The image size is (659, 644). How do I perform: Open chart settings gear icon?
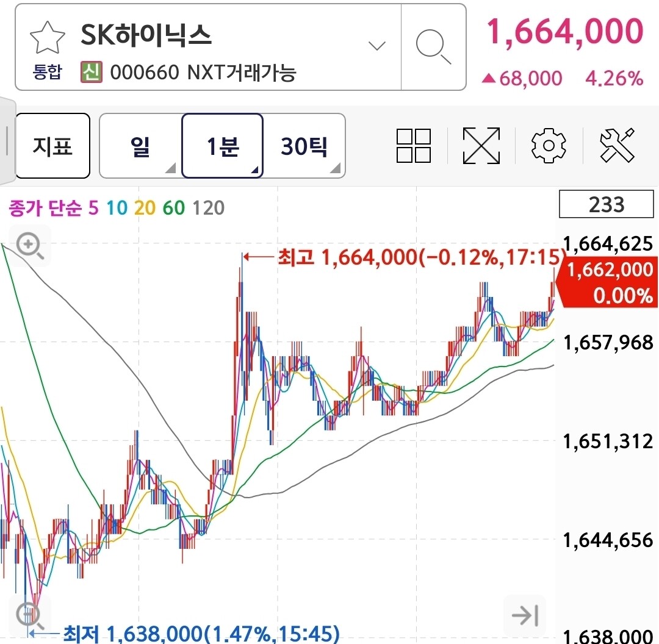click(x=549, y=145)
